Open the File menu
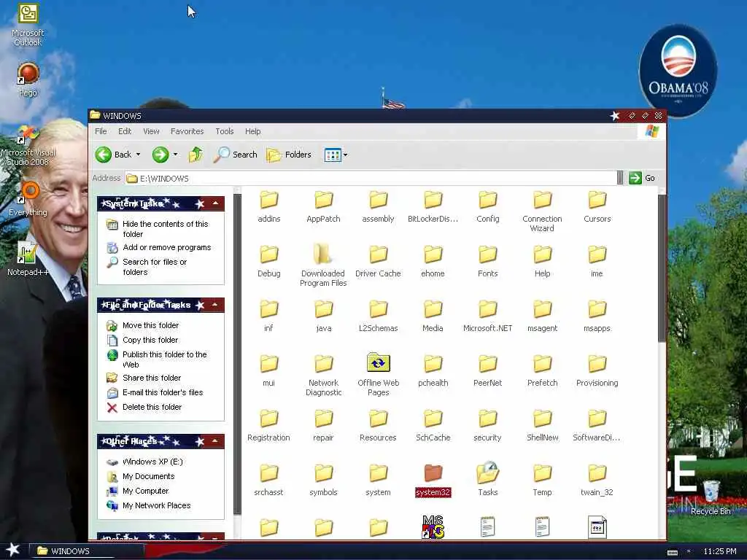This screenshot has width=747, height=560. (101, 131)
